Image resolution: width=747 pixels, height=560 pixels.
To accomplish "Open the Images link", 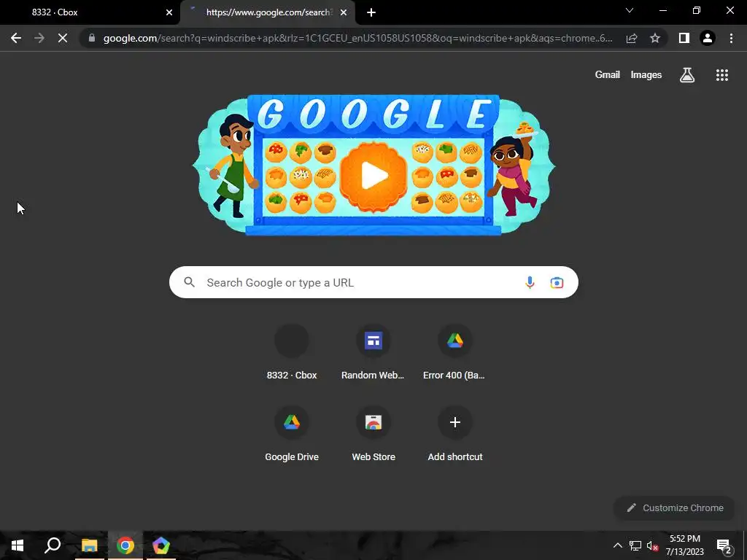I will pos(646,75).
